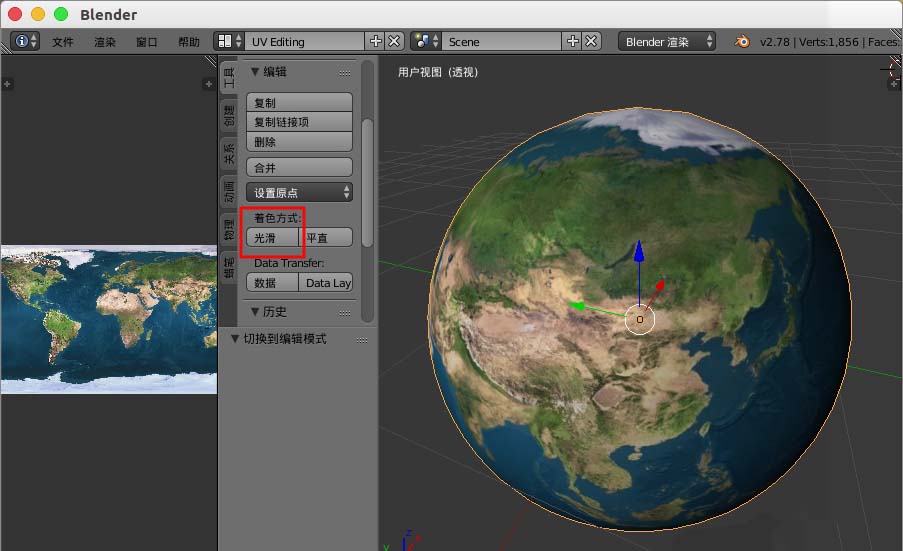Click the 删除 button
The image size is (903, 551).
tap(299, 142)
